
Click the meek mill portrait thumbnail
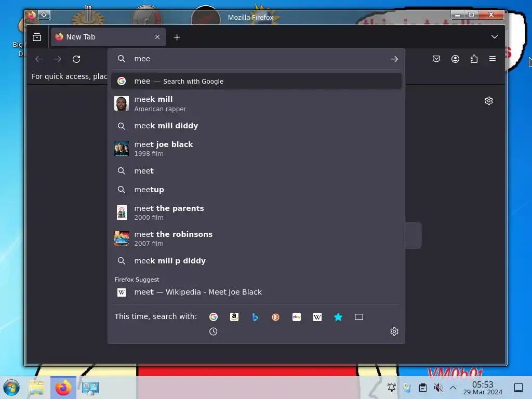click(122, 103)
